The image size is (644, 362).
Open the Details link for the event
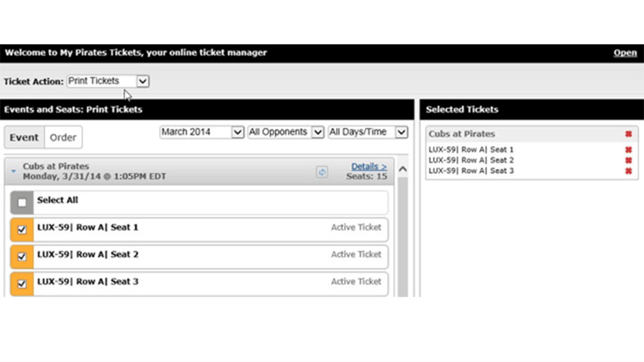(x=369, y=166)
